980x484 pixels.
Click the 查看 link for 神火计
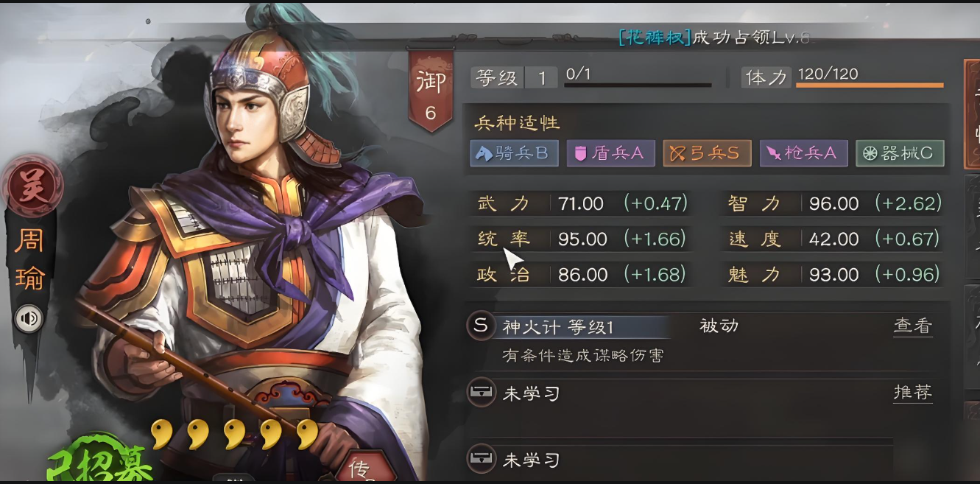[913, 326]
